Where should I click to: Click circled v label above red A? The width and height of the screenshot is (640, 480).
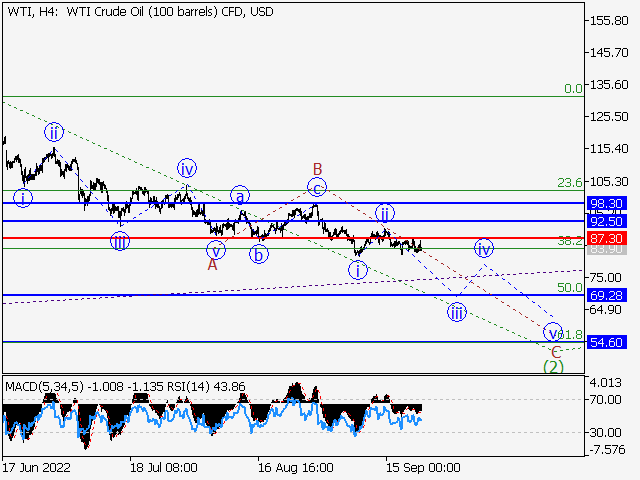216,250
